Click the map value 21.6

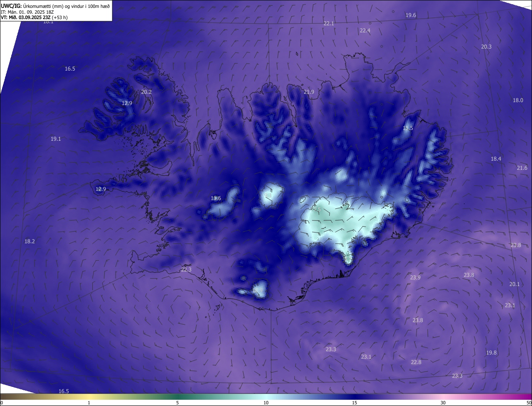pyautogui.click(x=522, y=168)
